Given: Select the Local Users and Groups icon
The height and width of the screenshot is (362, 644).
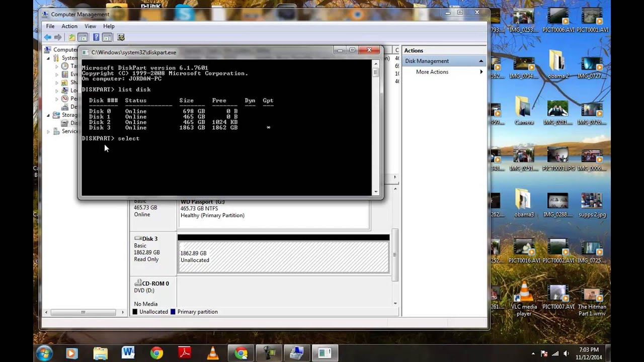Looking at the screenshot, I should click(x=64, y=90).
